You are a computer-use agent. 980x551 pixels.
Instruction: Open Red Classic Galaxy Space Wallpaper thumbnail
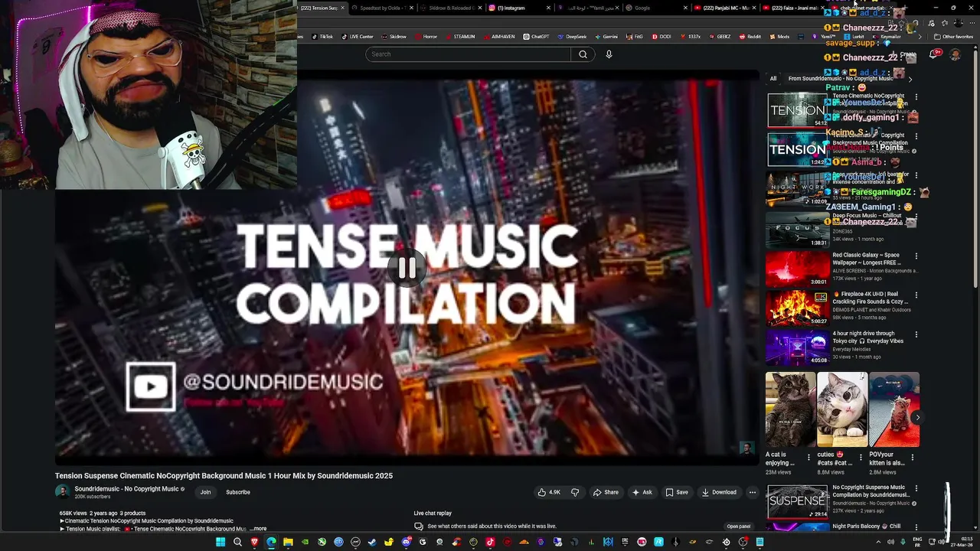coord(797,269)
